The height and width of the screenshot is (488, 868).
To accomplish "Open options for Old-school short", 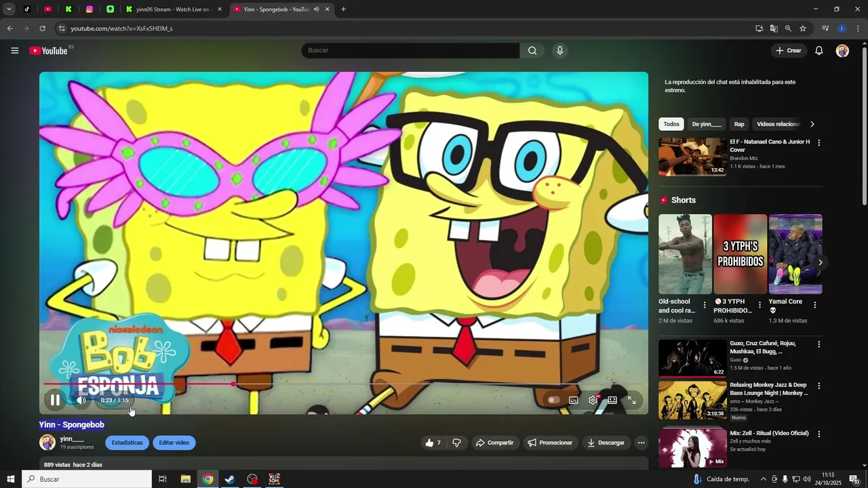I will coord(705,305).
